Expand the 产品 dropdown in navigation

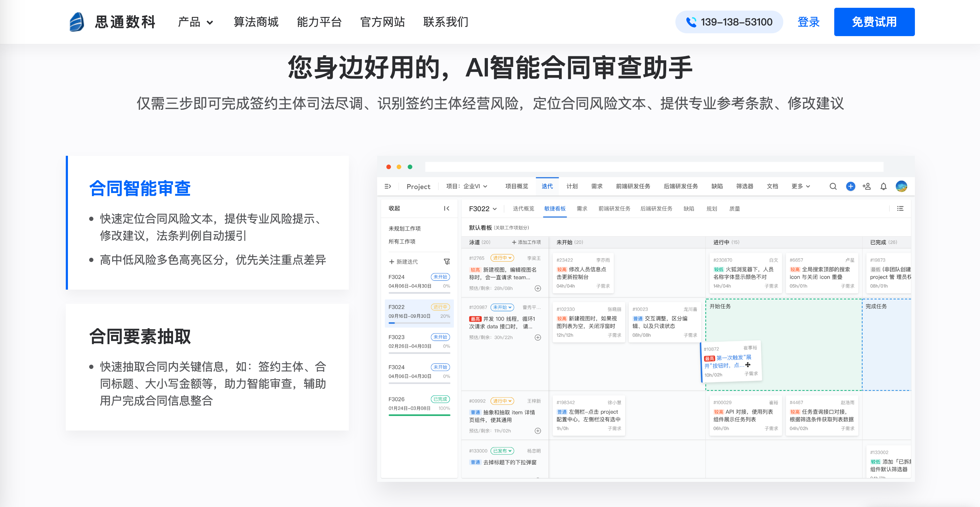point(195,22)
